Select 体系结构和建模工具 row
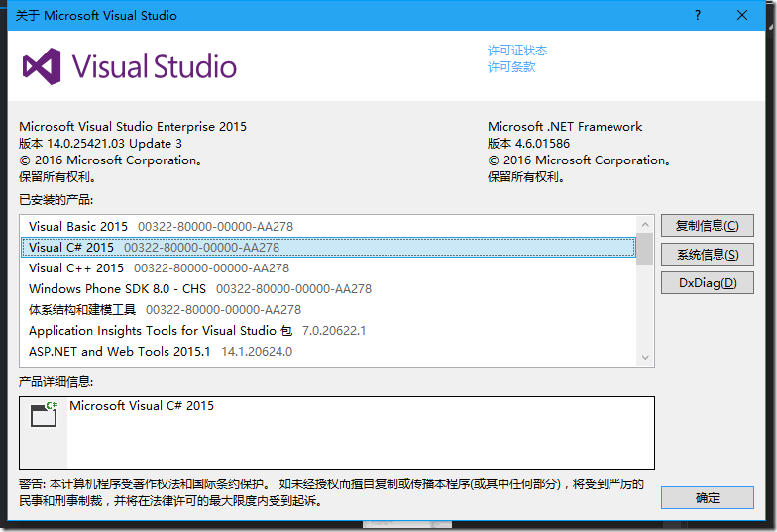Screen dimensions: 777x532 pyautogui.click(x=328, y=309)
